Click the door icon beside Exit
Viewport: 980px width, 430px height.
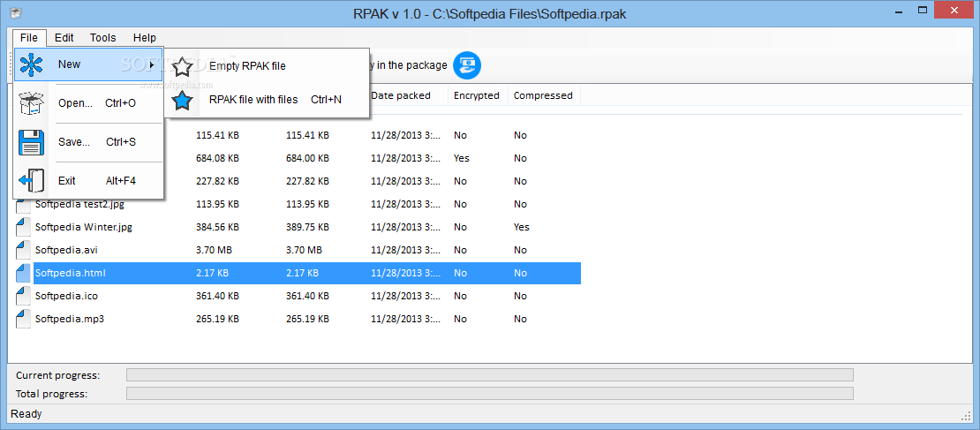pos(31,181)
